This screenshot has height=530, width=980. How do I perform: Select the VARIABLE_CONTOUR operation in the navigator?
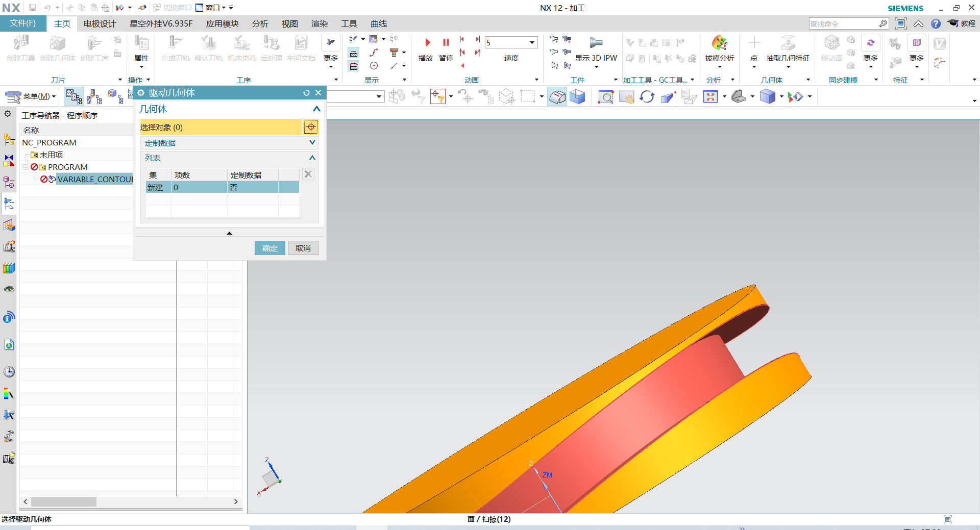(95, 179)
